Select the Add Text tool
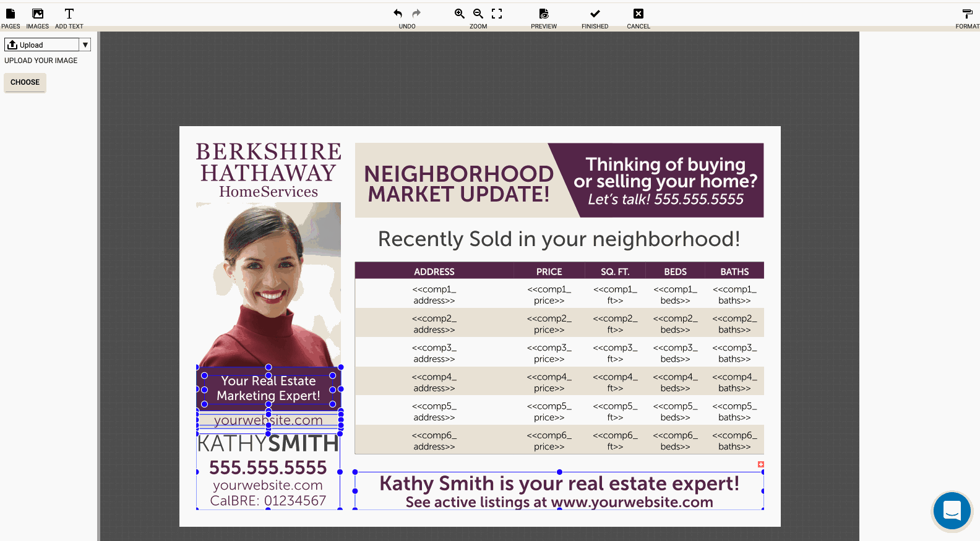The width and height of the screenshot is (980, 541). [69, 18]
